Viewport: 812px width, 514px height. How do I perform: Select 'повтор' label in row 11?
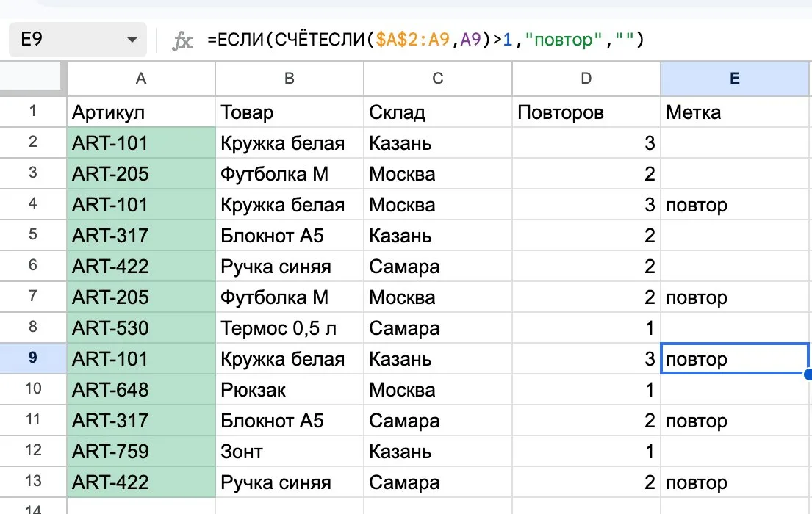coord(735,420)
